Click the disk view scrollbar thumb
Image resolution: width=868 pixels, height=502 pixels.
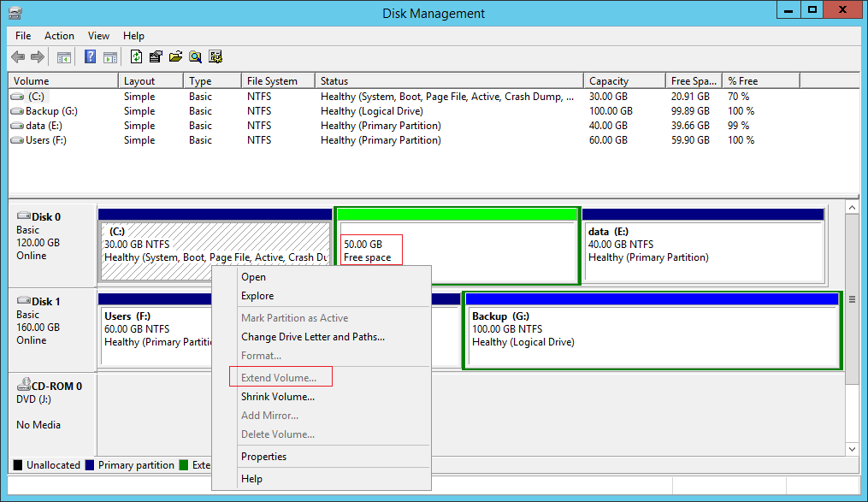click(x=852, y=299)
